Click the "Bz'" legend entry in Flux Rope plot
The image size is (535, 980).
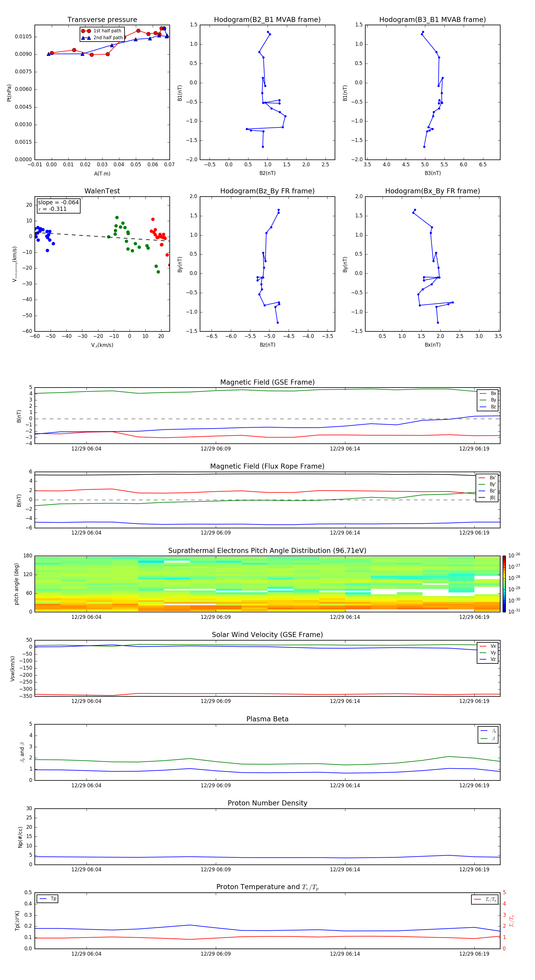487,491
